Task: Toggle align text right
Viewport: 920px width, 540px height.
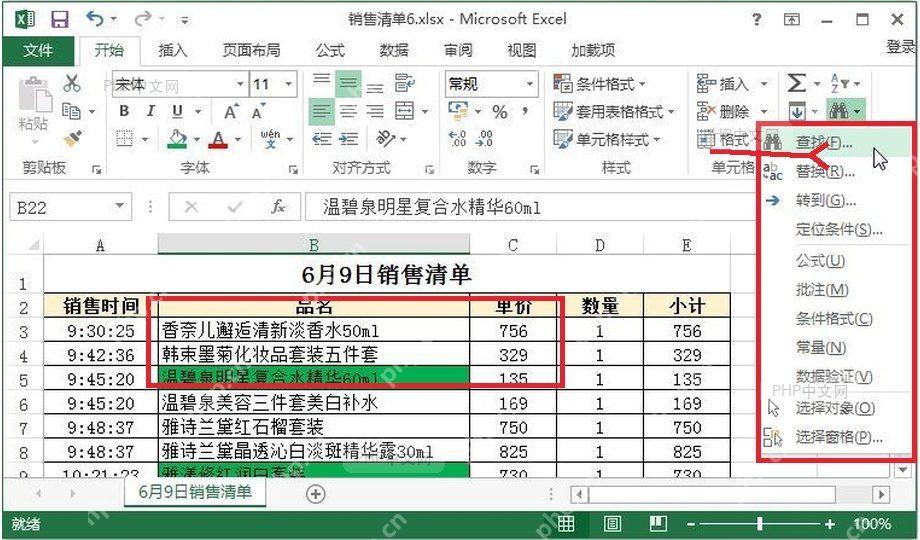Action: pos(375,112)
